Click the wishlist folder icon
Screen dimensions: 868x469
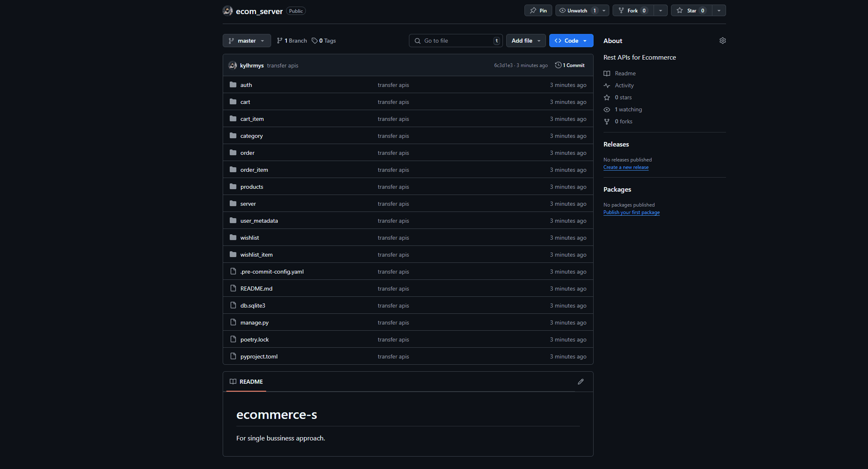(233, 238)
